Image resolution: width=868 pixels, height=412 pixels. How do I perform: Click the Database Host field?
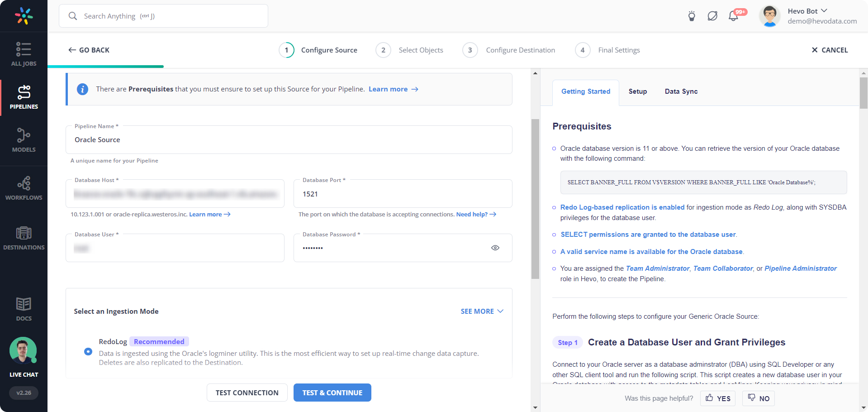pyautogui.click(x=175, y=194)
